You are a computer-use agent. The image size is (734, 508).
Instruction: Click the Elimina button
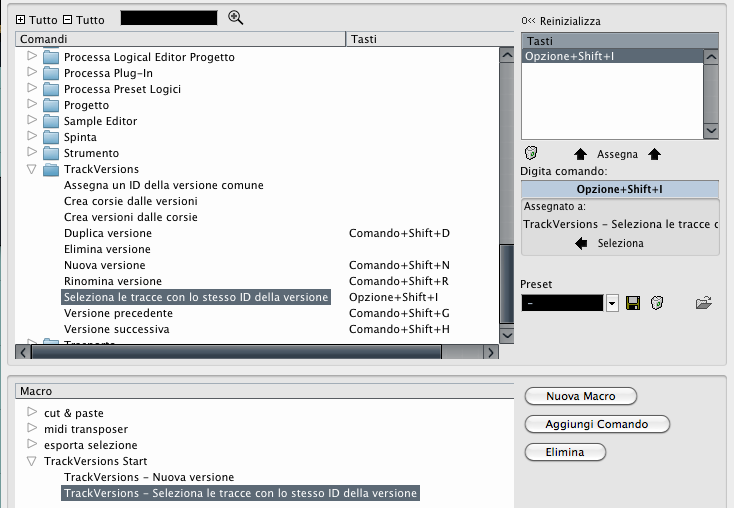565,452
